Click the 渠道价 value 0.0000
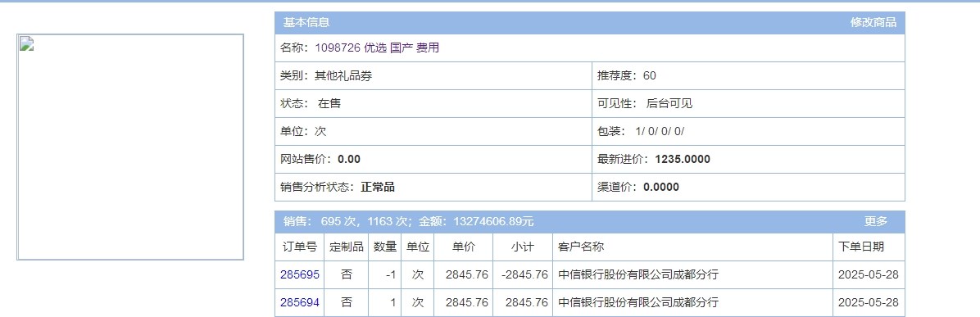 [x=661, y=187]
